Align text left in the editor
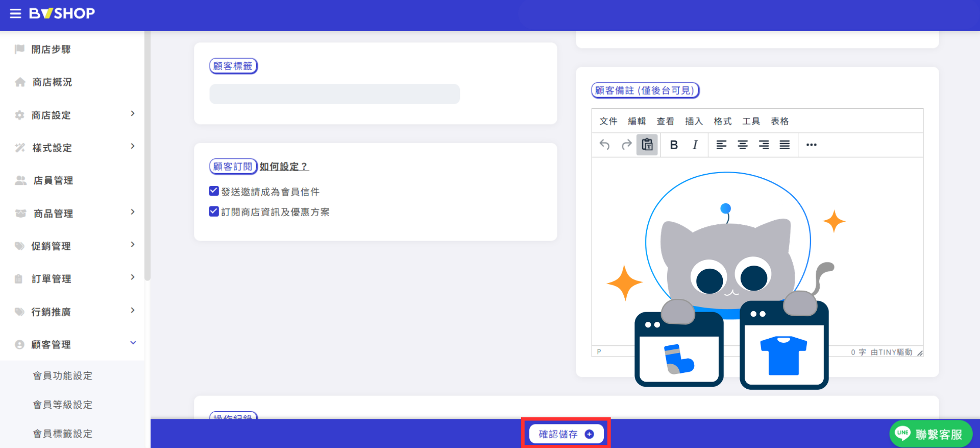This screenshot has width=980, height=448. pyautogui.click(x=721, y=145)
